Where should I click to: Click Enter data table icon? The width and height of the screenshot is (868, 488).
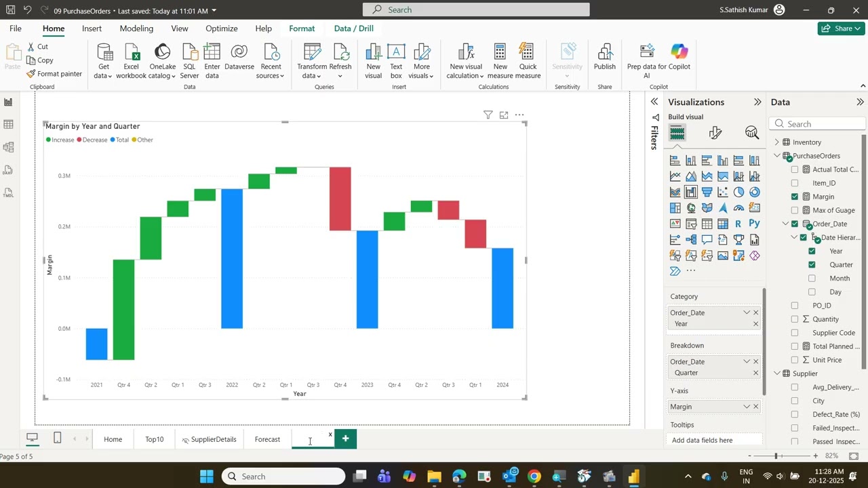coord(212,62)
